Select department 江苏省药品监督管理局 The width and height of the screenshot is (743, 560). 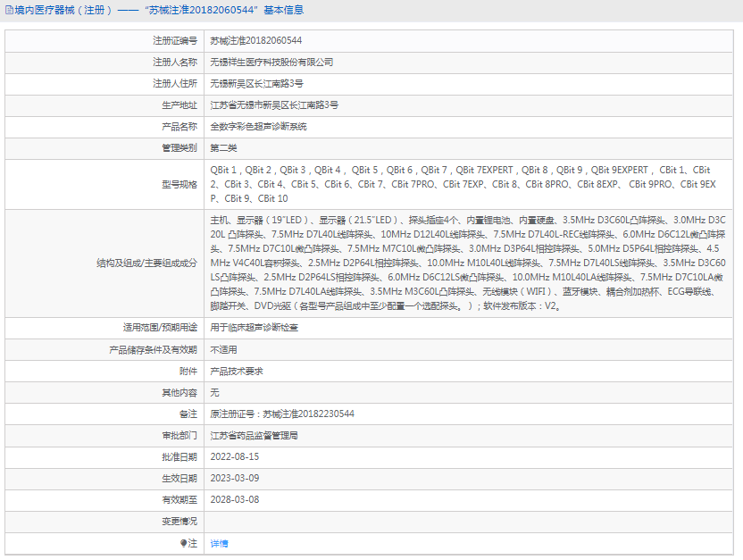point(254,435)
